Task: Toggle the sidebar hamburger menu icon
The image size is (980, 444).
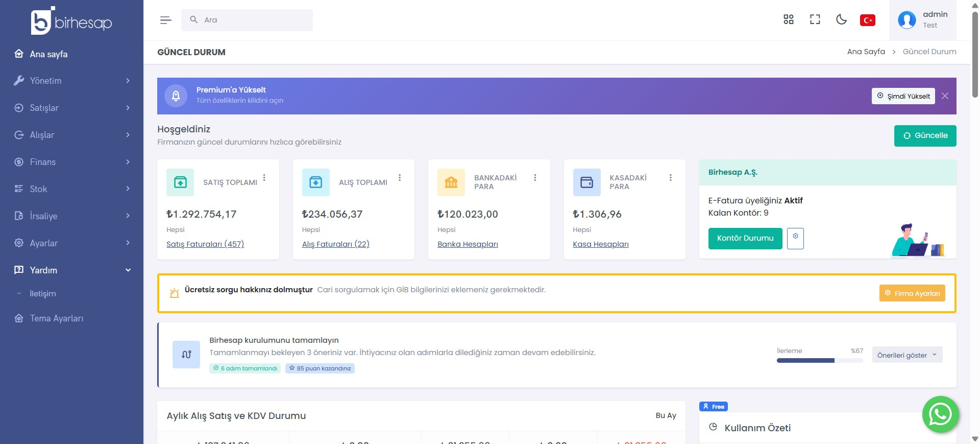Action: tap(165, 20)
